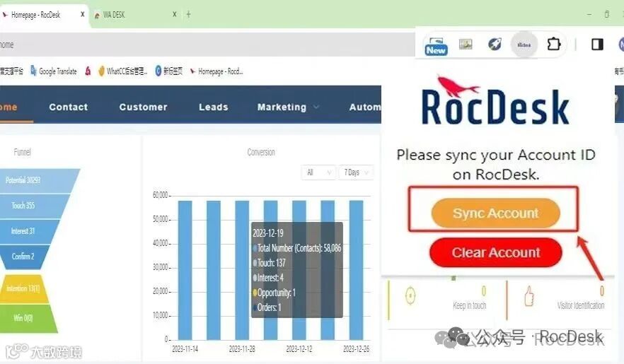Click the thumbs-up icon beside Visitor Identification
The width and height of the screenshot is (624, 364).
coord(529,296)
